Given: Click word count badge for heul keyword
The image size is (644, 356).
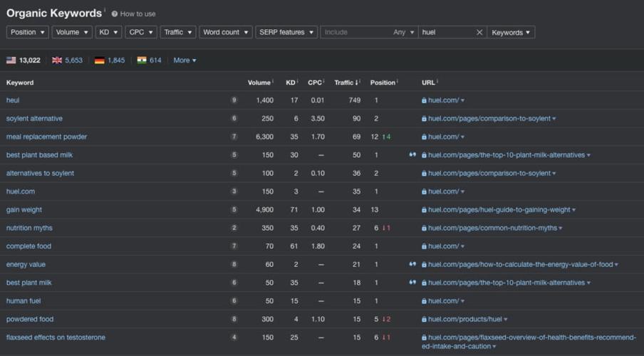Looking at the screenshot, I should coord(234,100).
